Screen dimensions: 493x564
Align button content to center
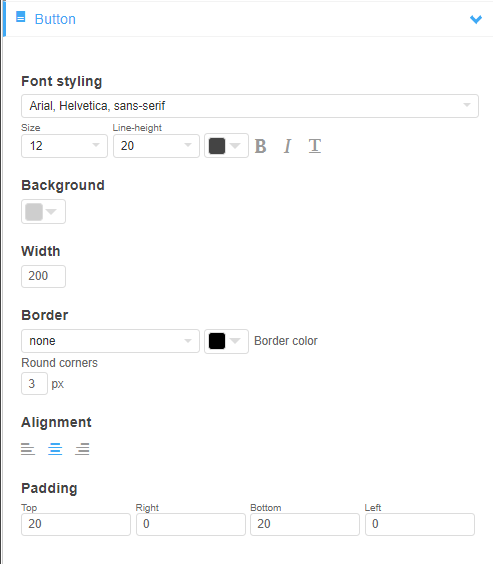pyautogui.click(x=55, y=449)
